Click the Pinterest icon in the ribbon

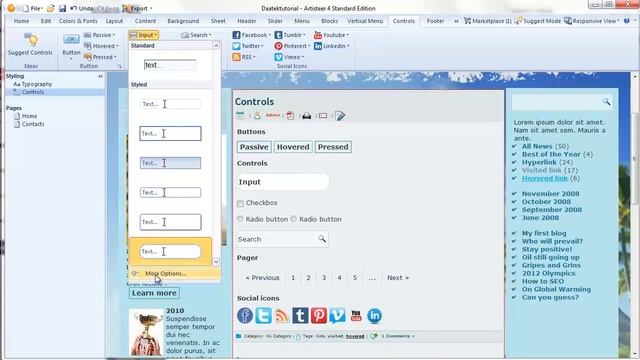tap(278, 46)
